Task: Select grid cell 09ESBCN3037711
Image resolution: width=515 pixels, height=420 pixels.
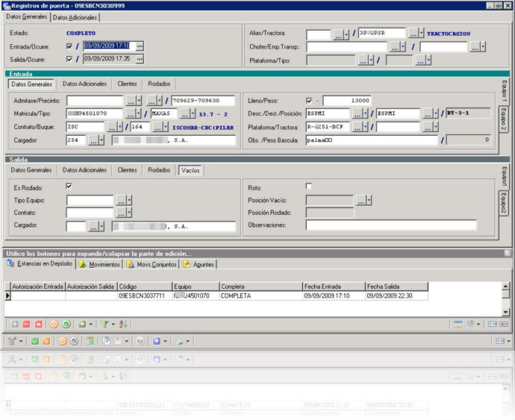Action: tap(145, 296)
